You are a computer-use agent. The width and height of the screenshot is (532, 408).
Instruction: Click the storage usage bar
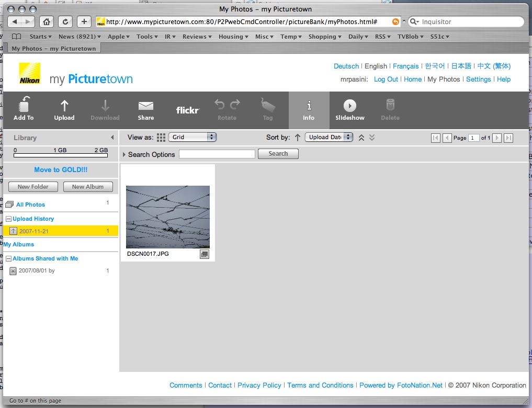[x=61, y=155]
